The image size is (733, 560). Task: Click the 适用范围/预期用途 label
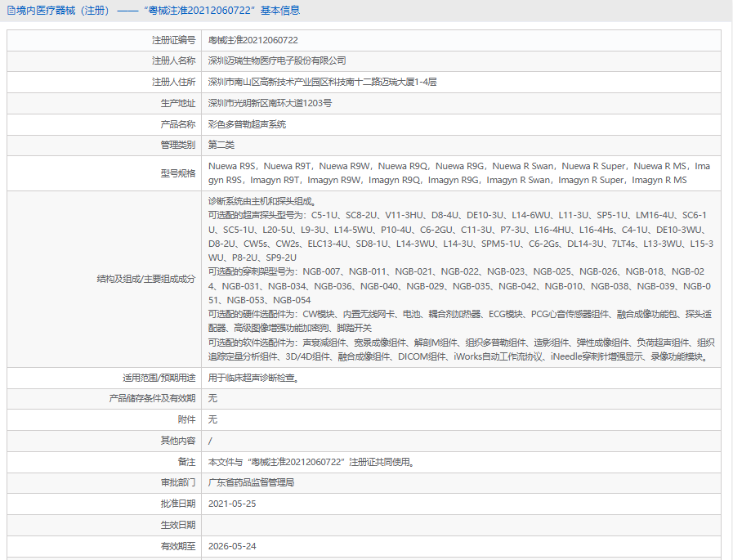pos(159,378)
